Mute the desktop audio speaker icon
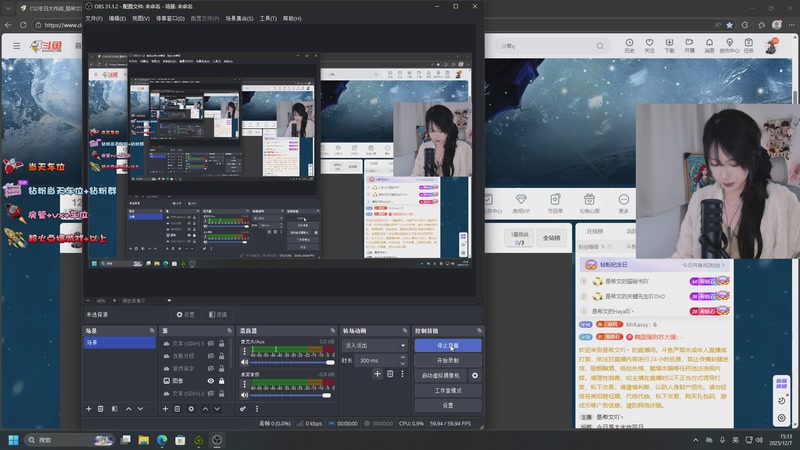800x450 pixels. tap(244, 395)
